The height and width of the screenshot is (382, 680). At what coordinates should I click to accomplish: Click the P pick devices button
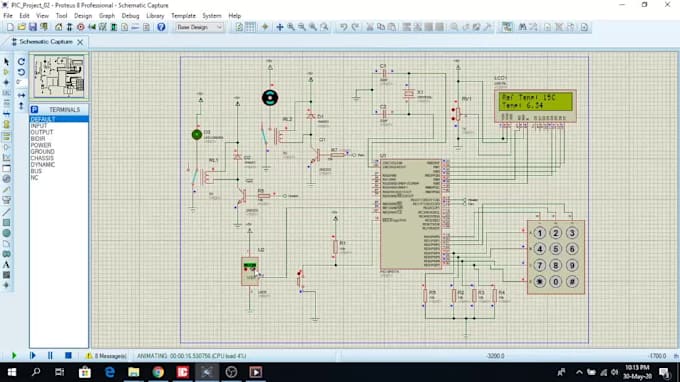pyautogui.click(x=34, y=109)
